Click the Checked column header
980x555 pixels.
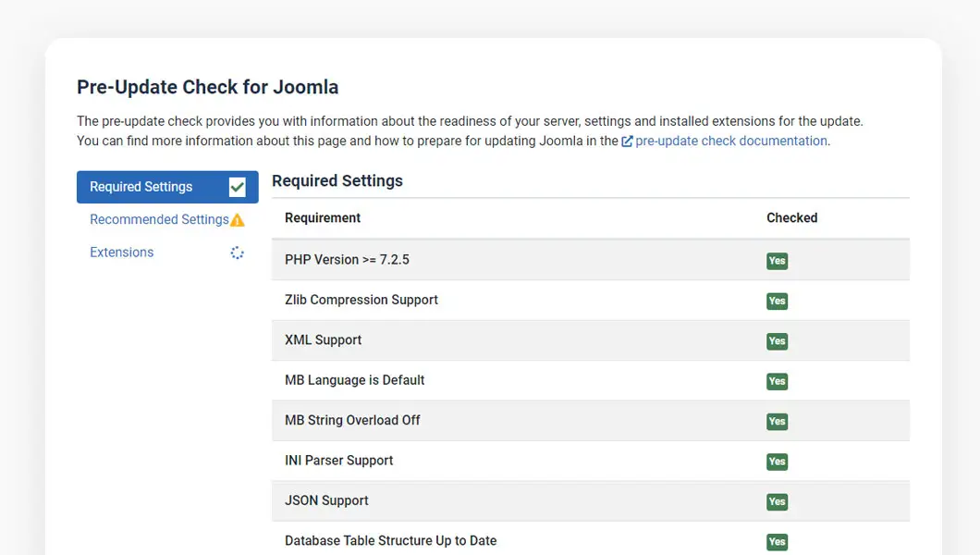pos(792,217)
